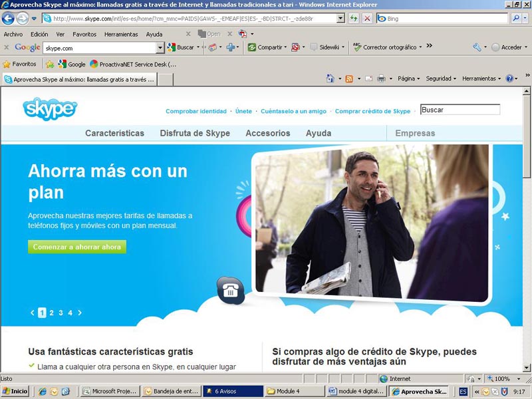
Task: Click the Help question mark icon
Action: pos(509,78)
